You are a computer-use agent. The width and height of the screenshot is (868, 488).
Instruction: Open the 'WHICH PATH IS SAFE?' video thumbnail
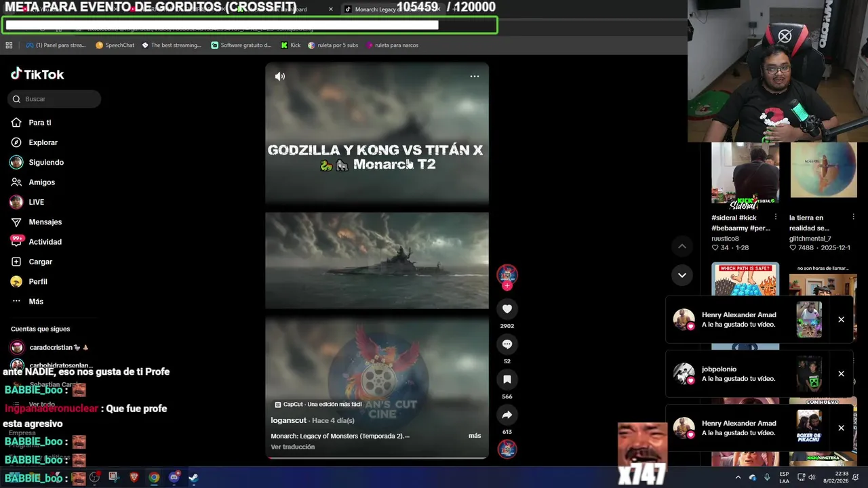745,279
